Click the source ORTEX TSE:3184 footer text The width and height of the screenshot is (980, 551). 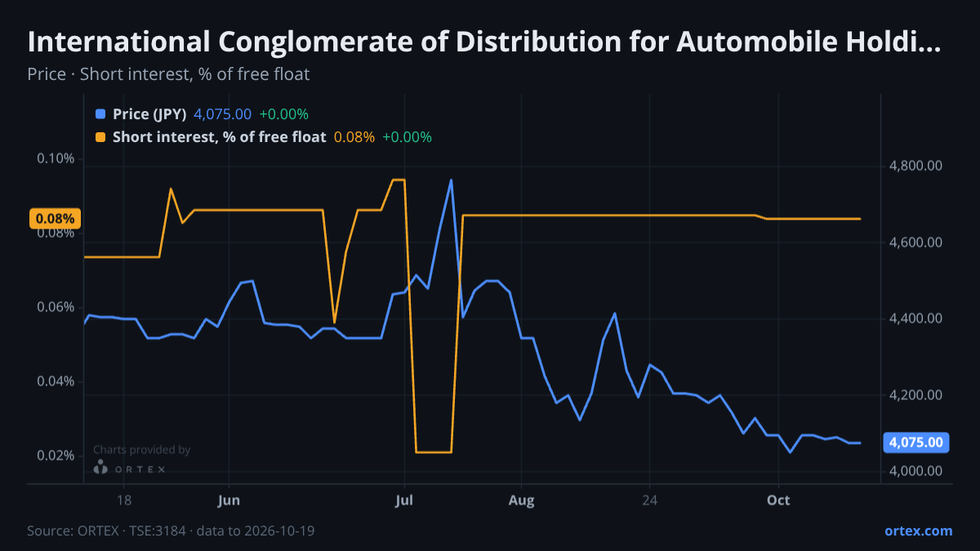click(x=171, y=531)
